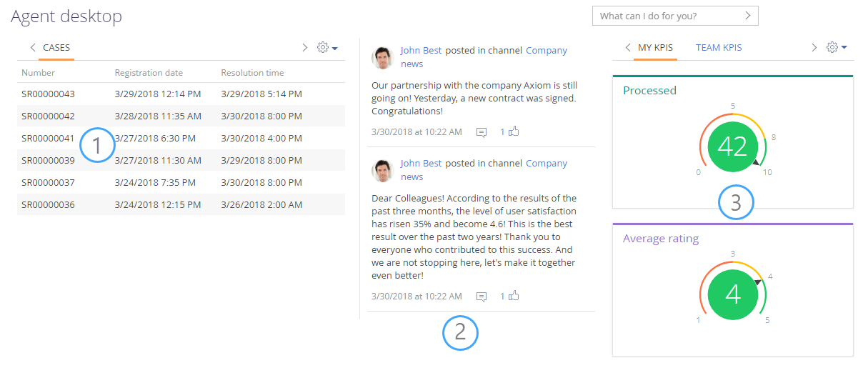Go to the previous tab in the KPIs panel

pos(628,48)
